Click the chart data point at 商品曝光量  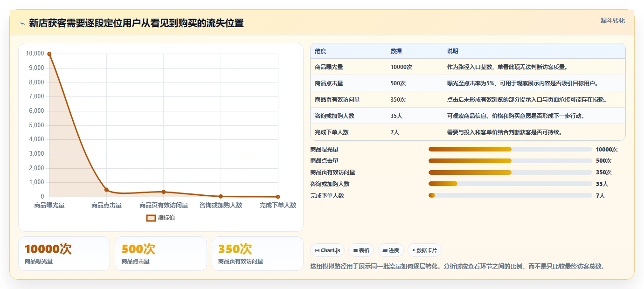[x=49, y=54]
